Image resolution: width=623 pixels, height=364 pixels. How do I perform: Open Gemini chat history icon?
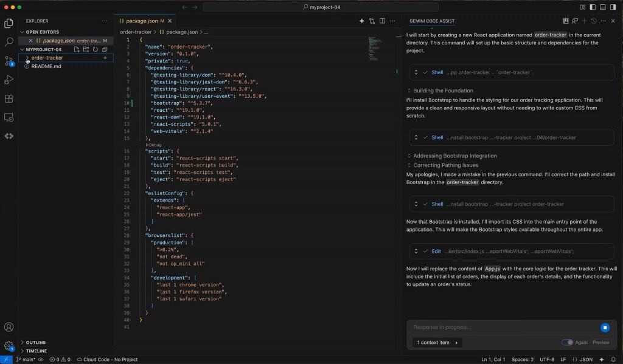(x=594, y=21)
